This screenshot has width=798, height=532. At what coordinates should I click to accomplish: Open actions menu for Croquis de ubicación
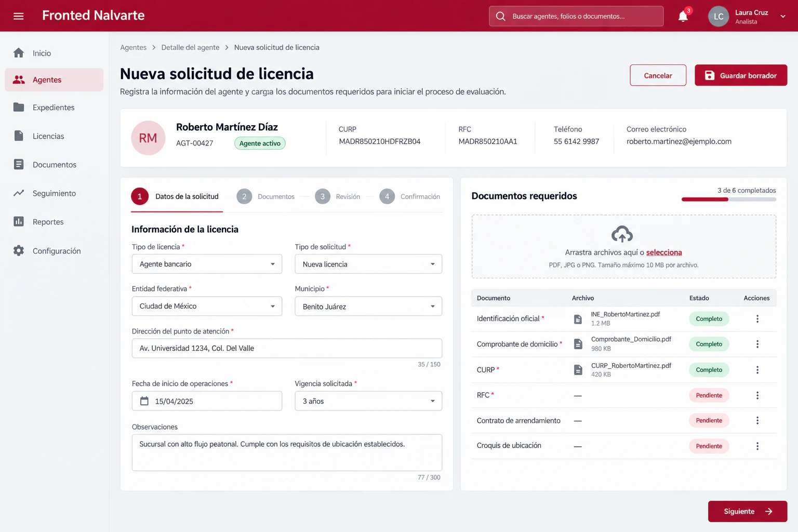(x=757, y=446)
